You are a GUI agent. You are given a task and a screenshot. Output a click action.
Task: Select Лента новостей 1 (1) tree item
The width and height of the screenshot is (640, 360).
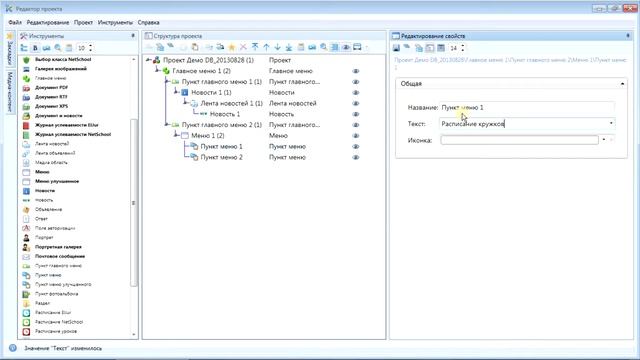[231, 103]
